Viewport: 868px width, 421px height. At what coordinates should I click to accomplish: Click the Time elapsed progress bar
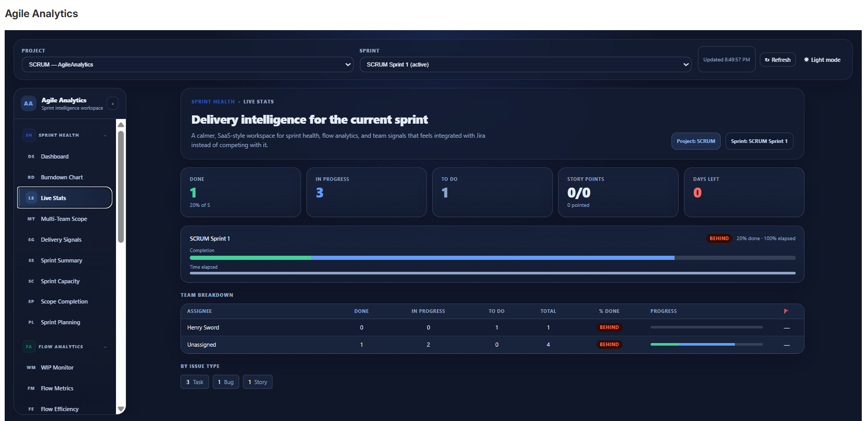[493, 273]
